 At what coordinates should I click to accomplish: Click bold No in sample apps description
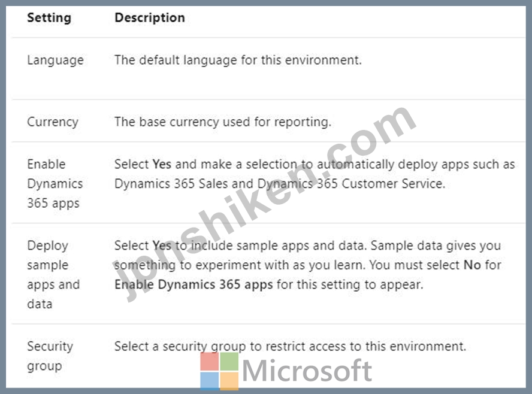pos(472,265)
